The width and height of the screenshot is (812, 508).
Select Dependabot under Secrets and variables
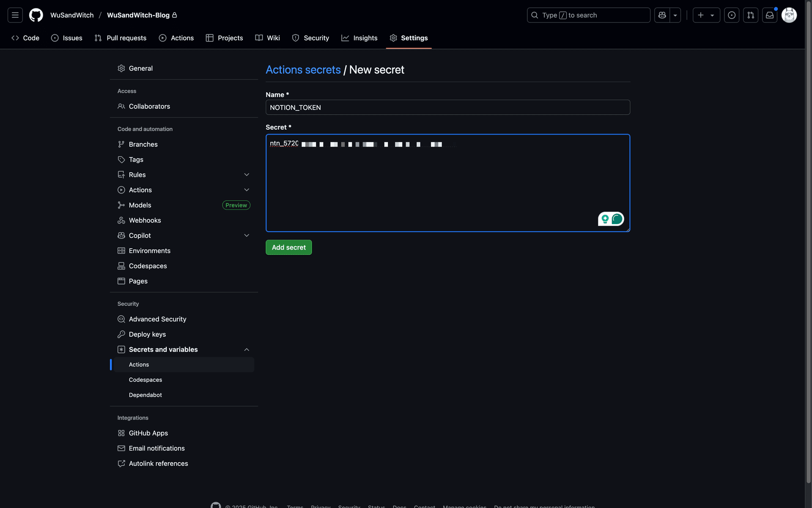pyautogui.click(x=145, y=395)
